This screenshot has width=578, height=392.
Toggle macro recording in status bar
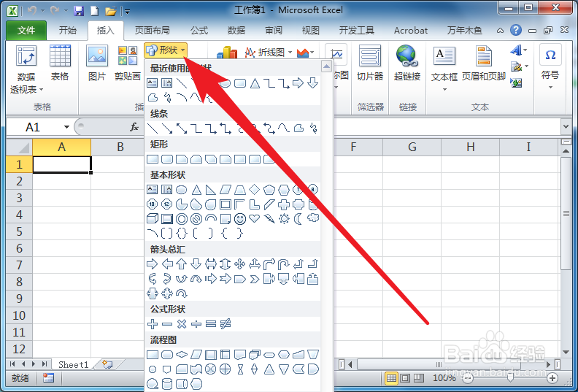pos(48,377)
